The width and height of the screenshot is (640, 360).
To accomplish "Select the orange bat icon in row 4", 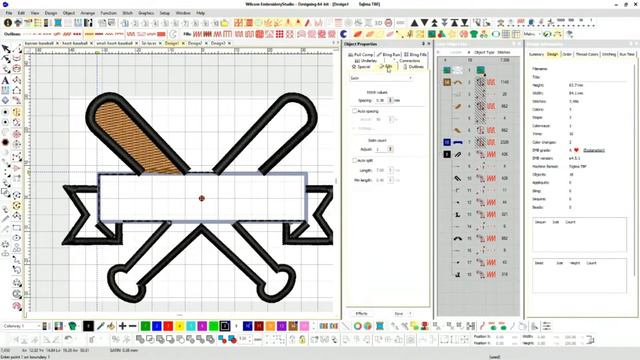I will tap(458, 106).
